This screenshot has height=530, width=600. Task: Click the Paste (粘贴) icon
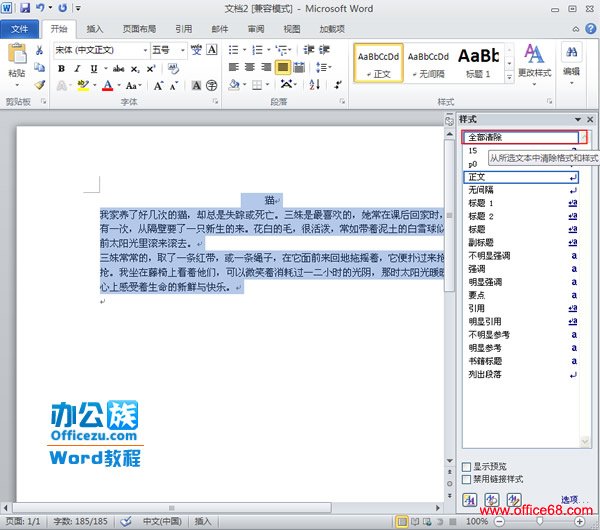coord(16,59)
